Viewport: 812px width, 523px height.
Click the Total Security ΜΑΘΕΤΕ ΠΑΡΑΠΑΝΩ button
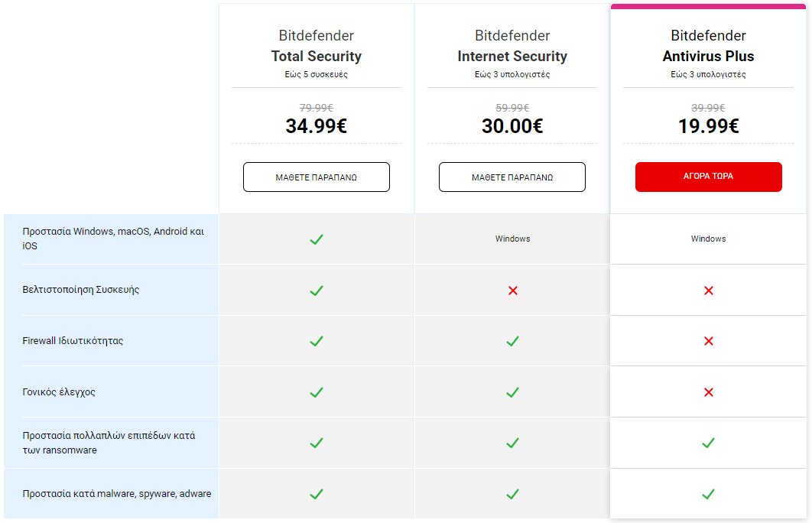click(316, 177)
